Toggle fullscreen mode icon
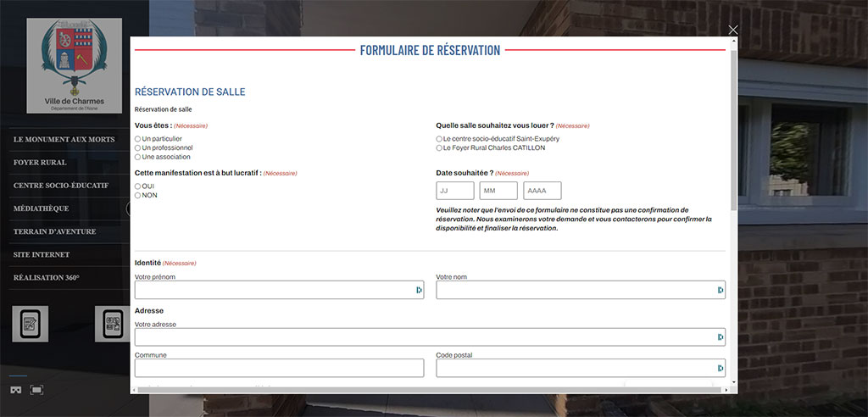This screenshot has height=417, width=868. coord(36,390)
